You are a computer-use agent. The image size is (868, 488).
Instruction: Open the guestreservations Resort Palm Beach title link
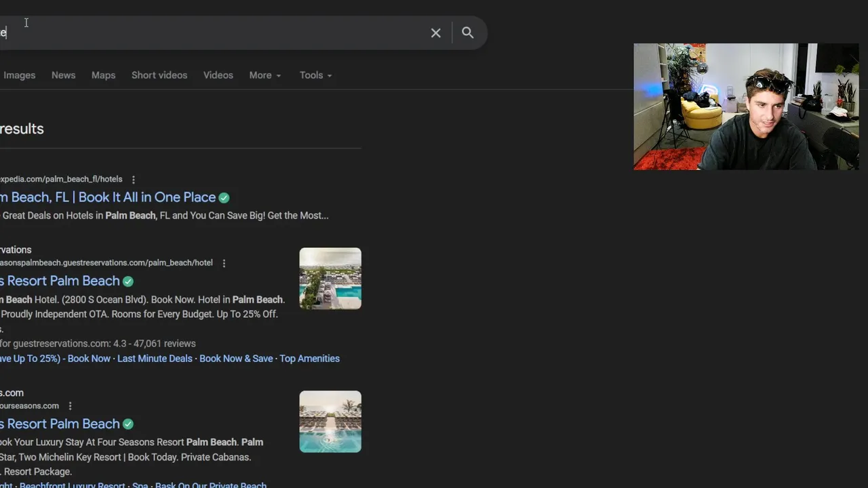(x=60, y=281)
